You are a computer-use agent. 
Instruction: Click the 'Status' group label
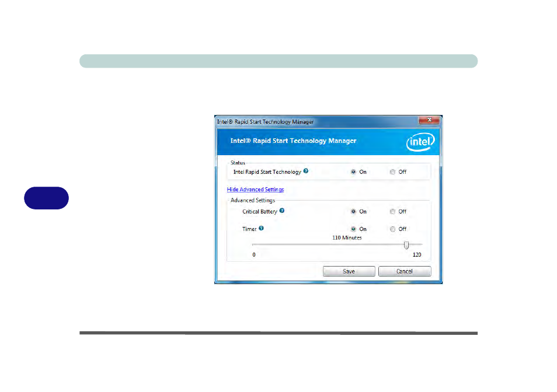[238, 163]
